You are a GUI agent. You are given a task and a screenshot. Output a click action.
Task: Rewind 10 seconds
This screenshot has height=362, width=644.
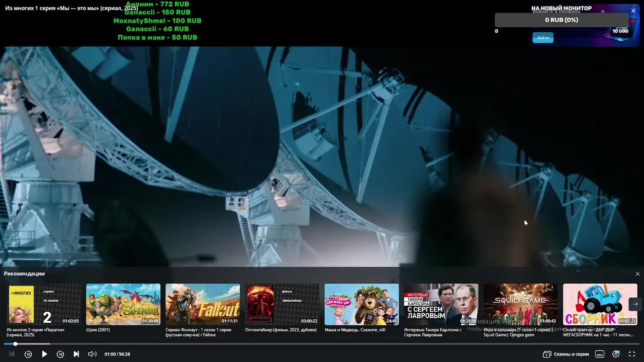click(28, 354)
